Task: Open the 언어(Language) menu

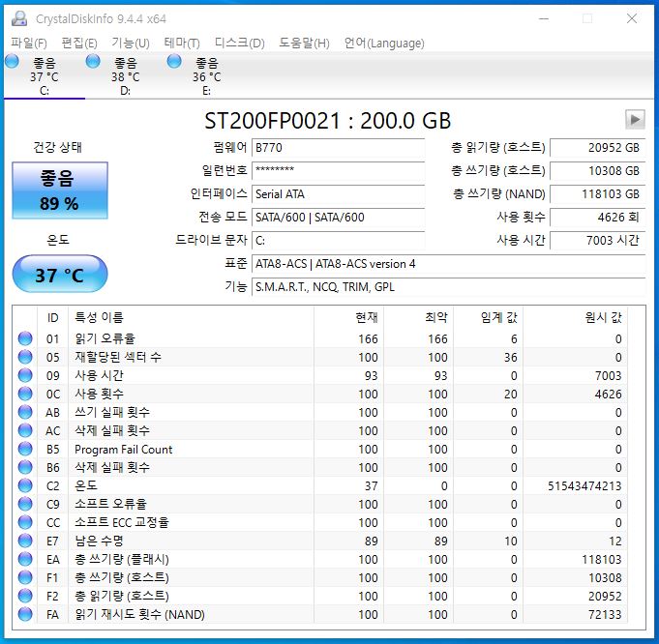Action: coord(384,43)
